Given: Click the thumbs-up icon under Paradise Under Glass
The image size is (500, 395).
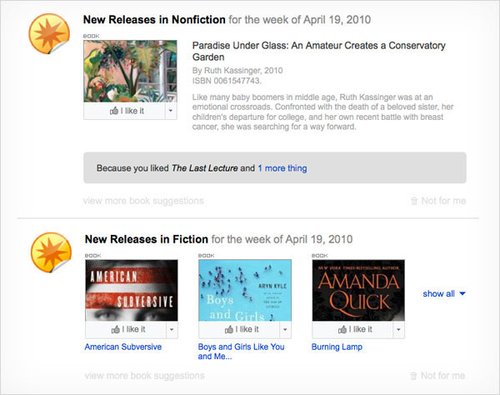Looking at the screenshot, I should [114, 111].
